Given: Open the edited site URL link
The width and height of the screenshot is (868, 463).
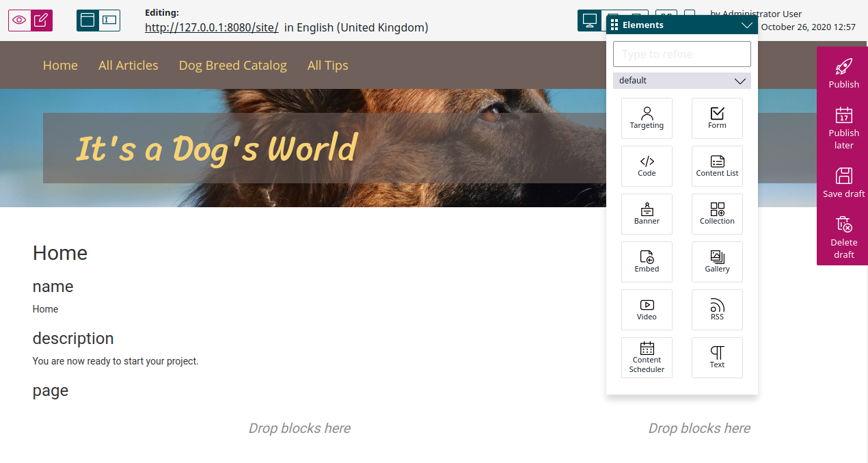Looking at the screenshot, I should point(212,27).
